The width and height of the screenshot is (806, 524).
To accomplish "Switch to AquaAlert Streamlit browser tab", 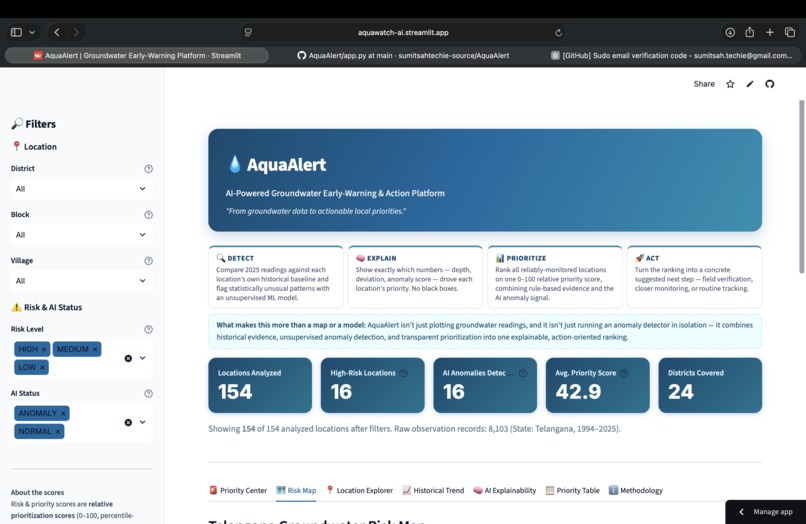I will coord(137,56).
